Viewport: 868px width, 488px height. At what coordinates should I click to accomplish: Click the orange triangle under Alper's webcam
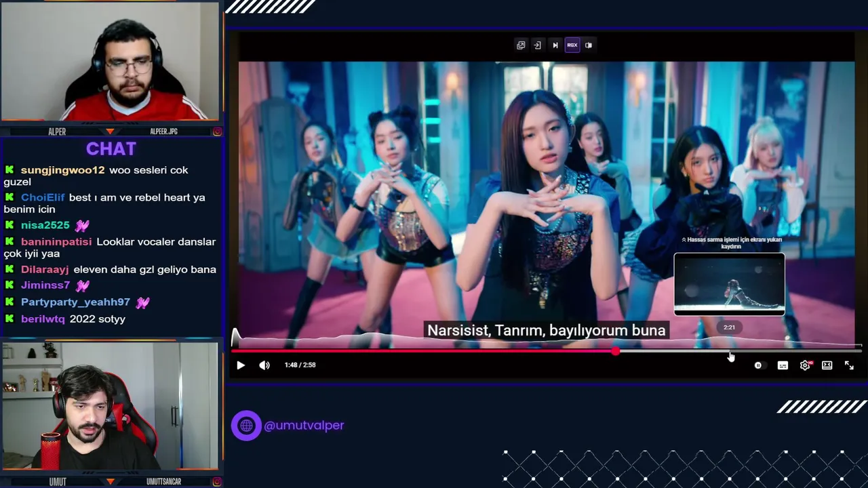coord(110,131)
